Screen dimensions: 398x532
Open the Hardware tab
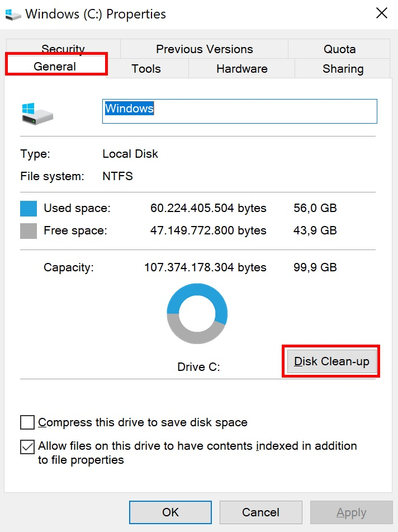pyautogui.click(x=241, y=69)
